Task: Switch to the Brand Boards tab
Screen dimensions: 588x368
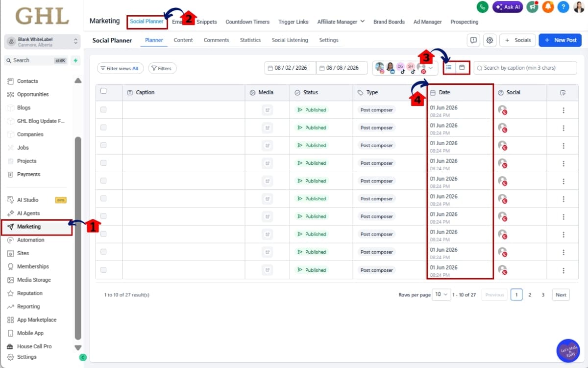Action: pos(389,22)
